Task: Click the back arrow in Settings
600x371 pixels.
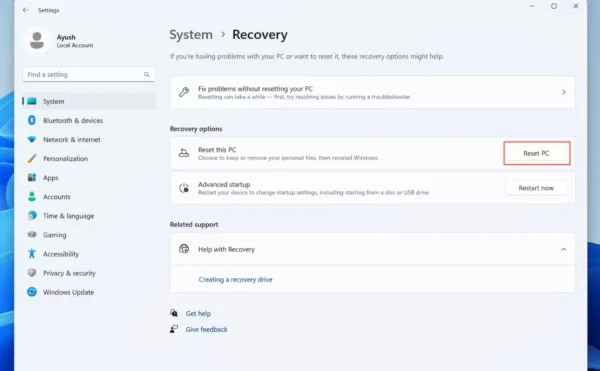Action: tap(26, 10)
